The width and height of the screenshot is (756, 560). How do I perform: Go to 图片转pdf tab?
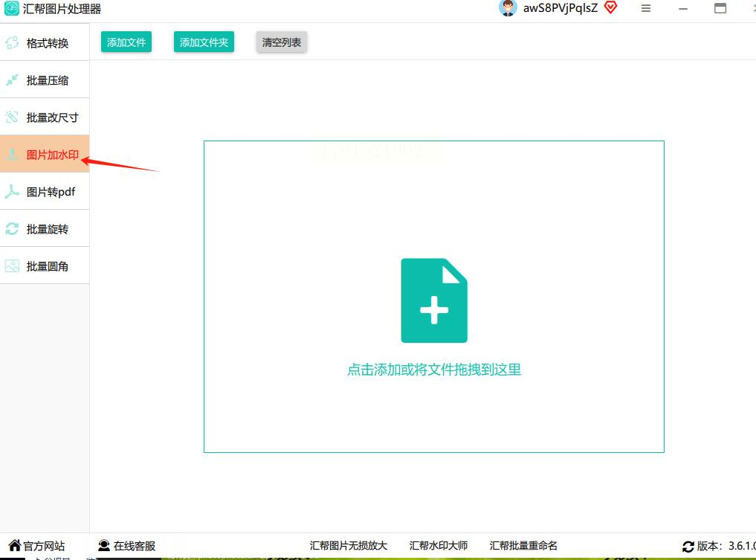pyautogui.click(x=45, y=191)
